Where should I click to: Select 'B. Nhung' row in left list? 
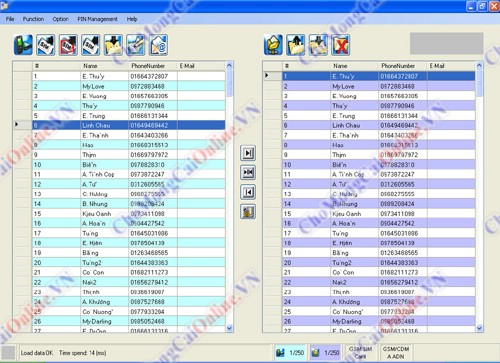click(x=129, y=204)
